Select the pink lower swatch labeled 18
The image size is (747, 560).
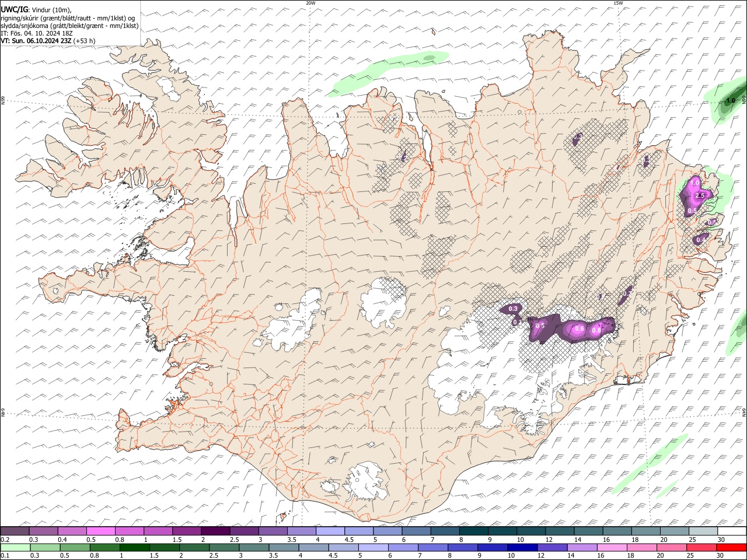(x=642, y=548)
